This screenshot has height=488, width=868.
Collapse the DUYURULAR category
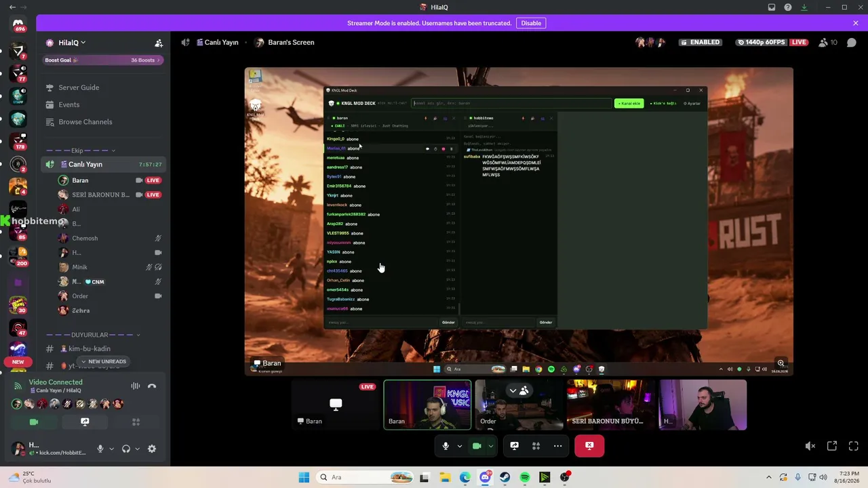[93, 335]
